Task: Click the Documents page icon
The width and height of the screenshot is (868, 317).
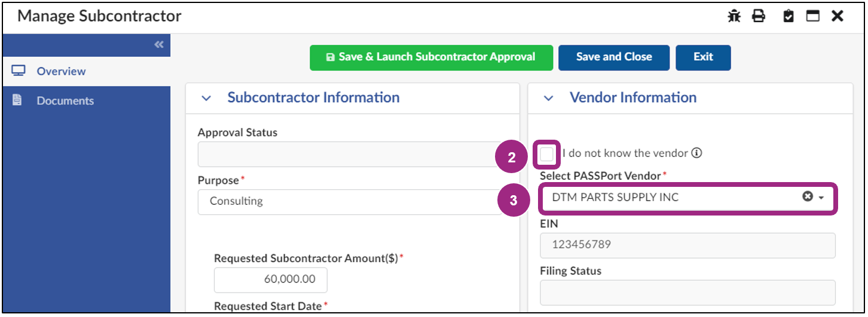Action: 17,100
